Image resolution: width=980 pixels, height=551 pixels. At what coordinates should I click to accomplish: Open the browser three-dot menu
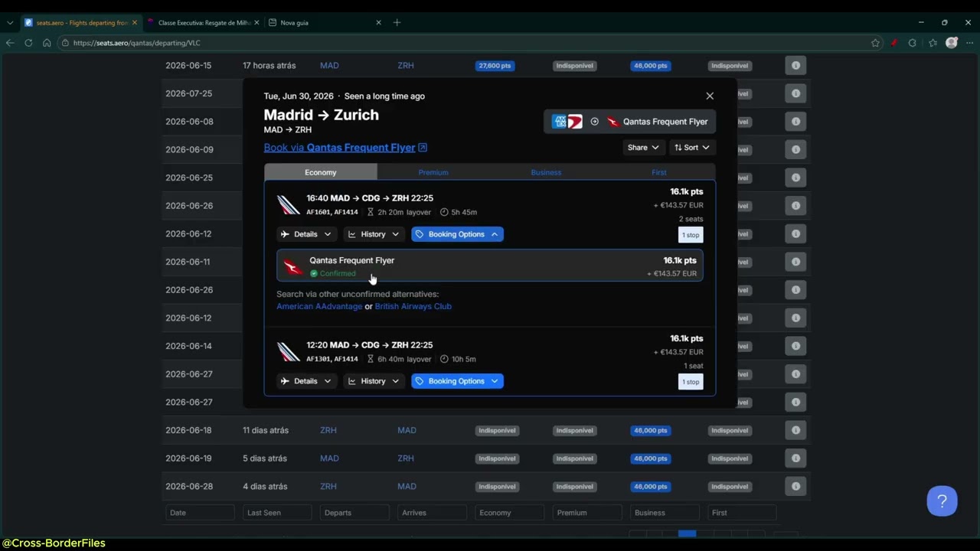[x=969, y=43]
